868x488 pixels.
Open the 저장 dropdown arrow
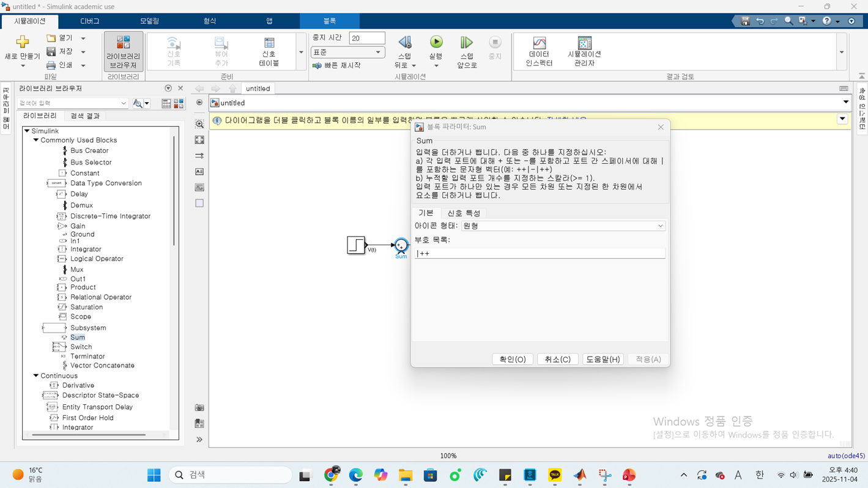point(83,52)
